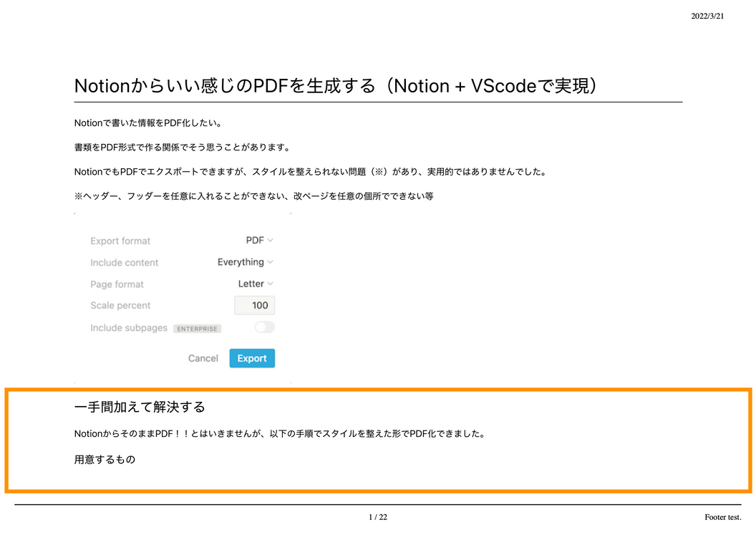756x535 pixels.
Task: Click the line starting 'NotionでもPDFでエクスポートできますが'
Action: [311, 172]
